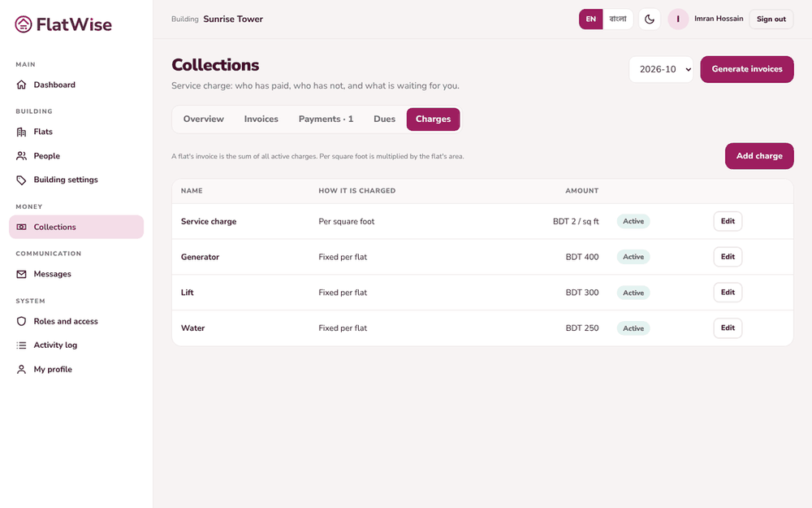This screenshot has height=508, width=812.
Task: Open the 2026-10 month dropdown
Action: tap(661, 69)
